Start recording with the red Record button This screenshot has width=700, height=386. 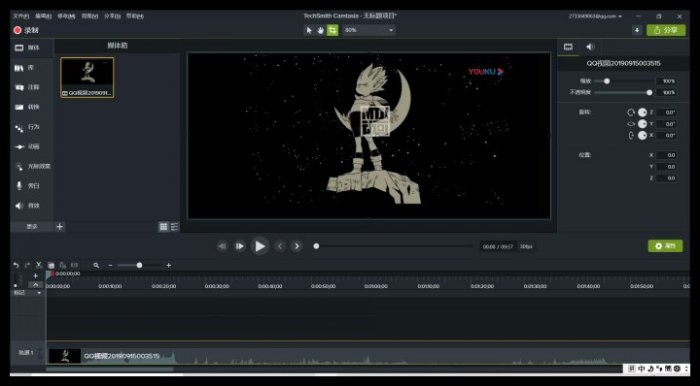(x=26, y=30)
